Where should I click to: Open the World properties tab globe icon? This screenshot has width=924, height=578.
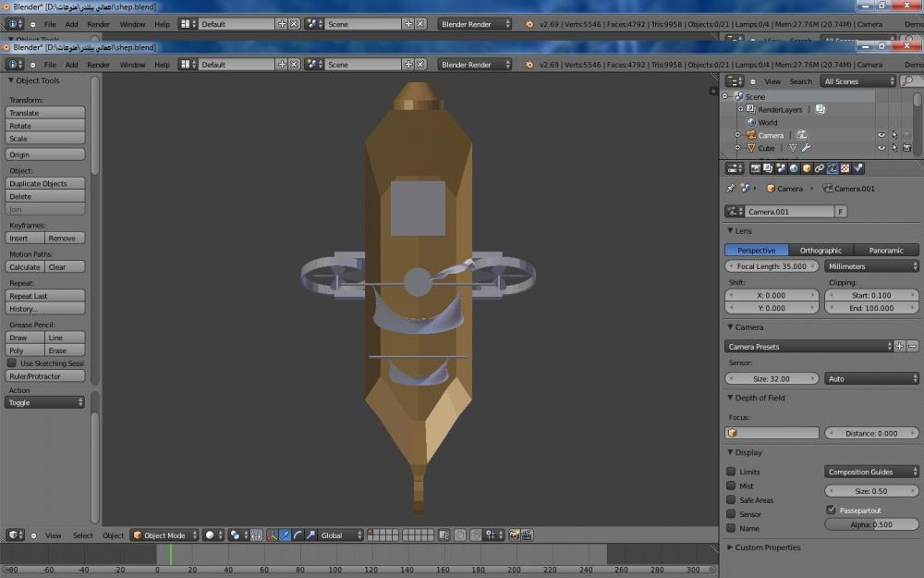click(794, 168)
